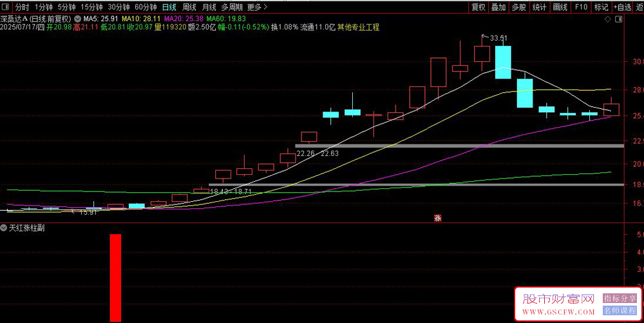Open the 统计 statistics tool

pos(539,7)
